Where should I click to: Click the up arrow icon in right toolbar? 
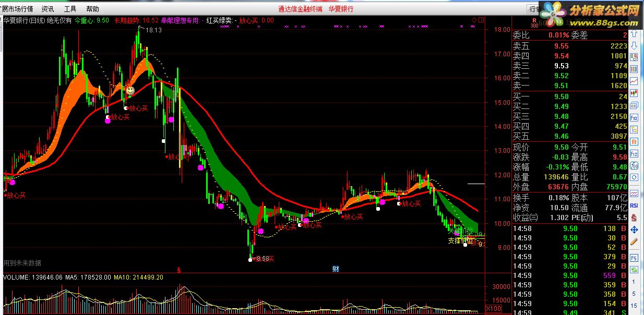[634, 34]
